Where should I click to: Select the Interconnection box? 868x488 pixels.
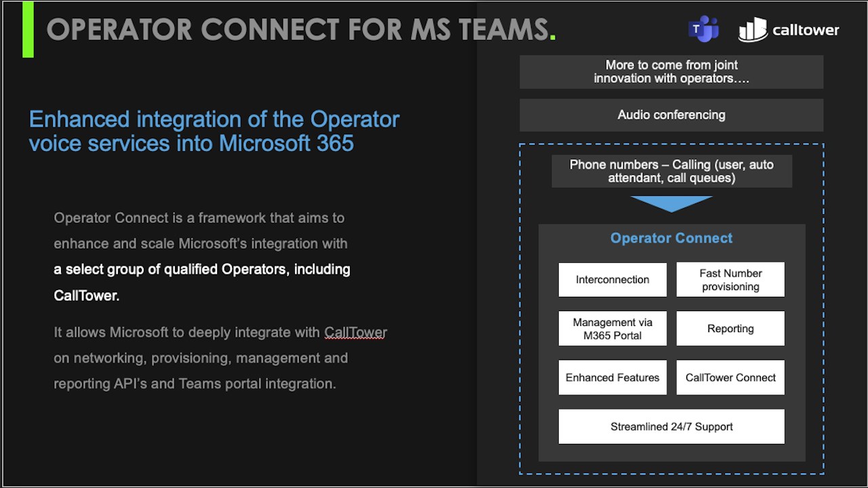(x=612, y=279)
